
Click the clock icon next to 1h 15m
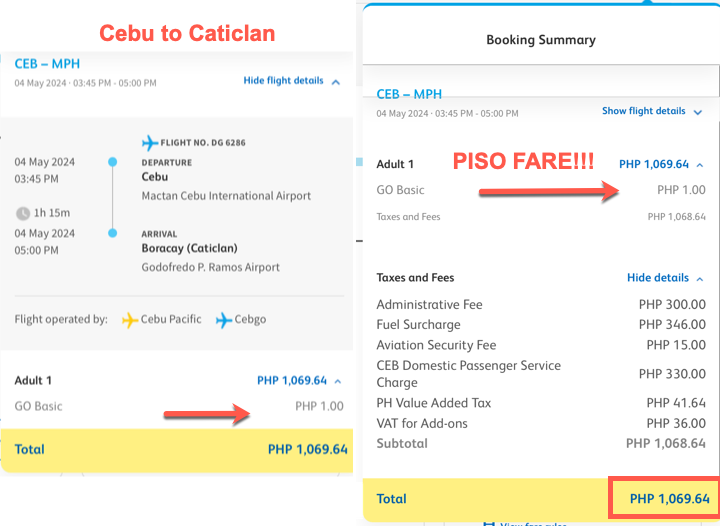click(22, 213)
